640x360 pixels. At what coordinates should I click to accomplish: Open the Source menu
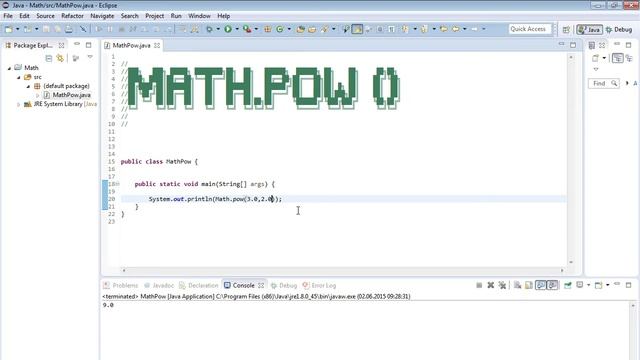pyautogui.click(x=45, y=16)
